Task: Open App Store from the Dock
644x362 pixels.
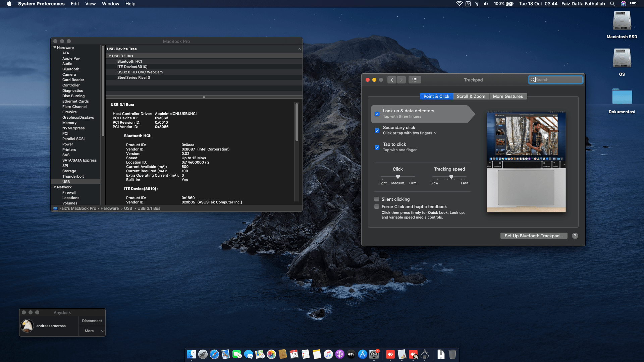Action: click(363, 354)
